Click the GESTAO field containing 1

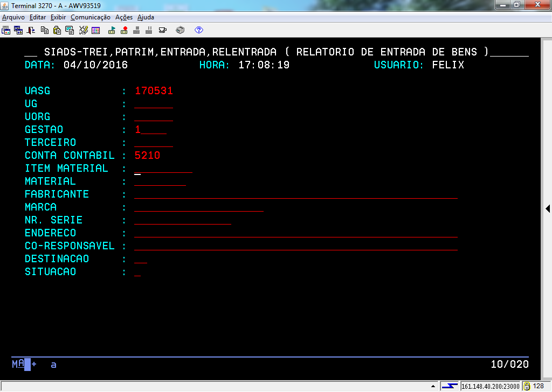coord(151,129)
